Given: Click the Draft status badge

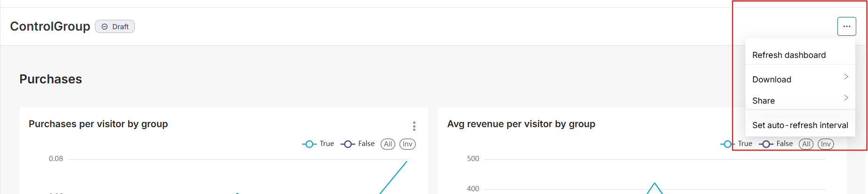Looking at the screenshot, I should [115, 26].
